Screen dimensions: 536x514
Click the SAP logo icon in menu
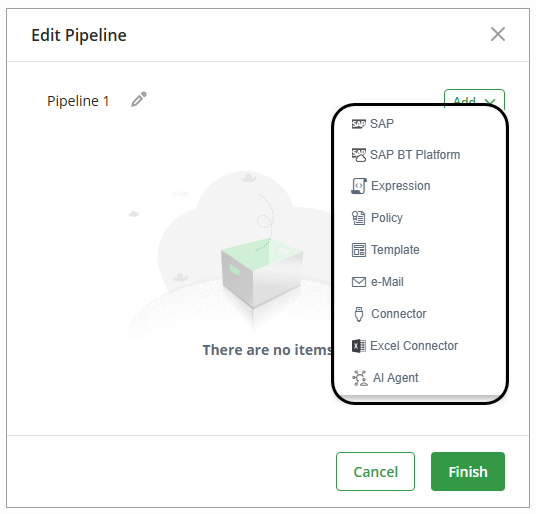pyautogui.click(x=359, y=124)
